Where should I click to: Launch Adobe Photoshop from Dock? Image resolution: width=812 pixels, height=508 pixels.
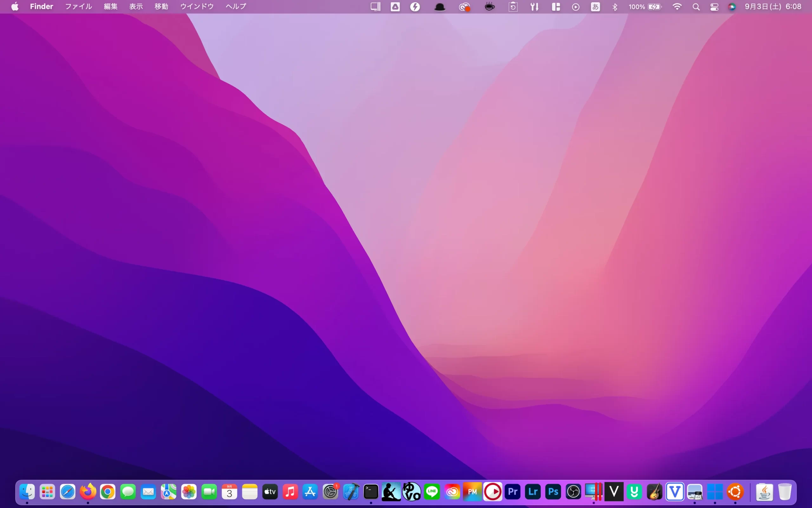click(553, 492)
